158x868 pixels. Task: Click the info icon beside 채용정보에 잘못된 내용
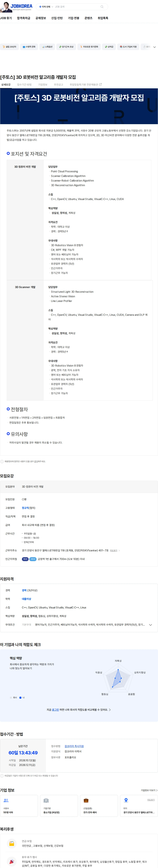tap(2, 461)
